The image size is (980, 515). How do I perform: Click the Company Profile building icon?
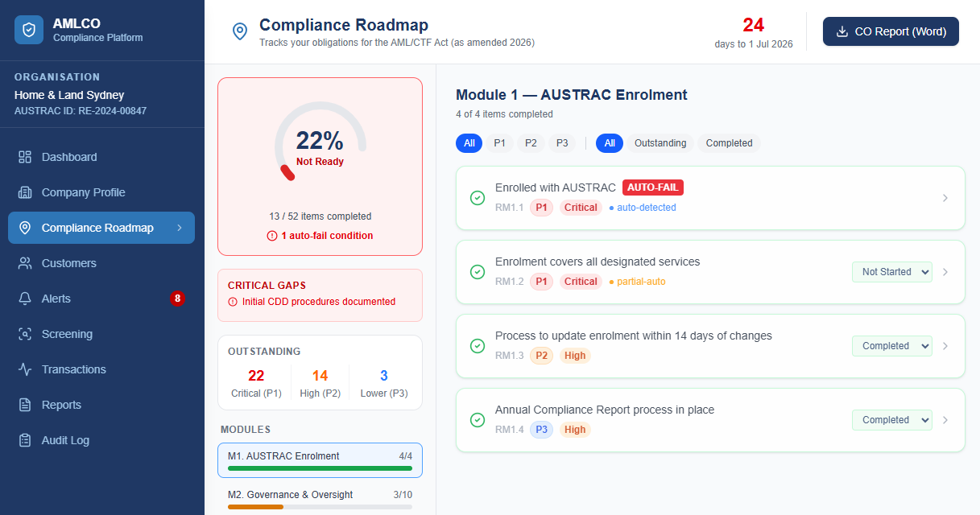tap(25, 192)
